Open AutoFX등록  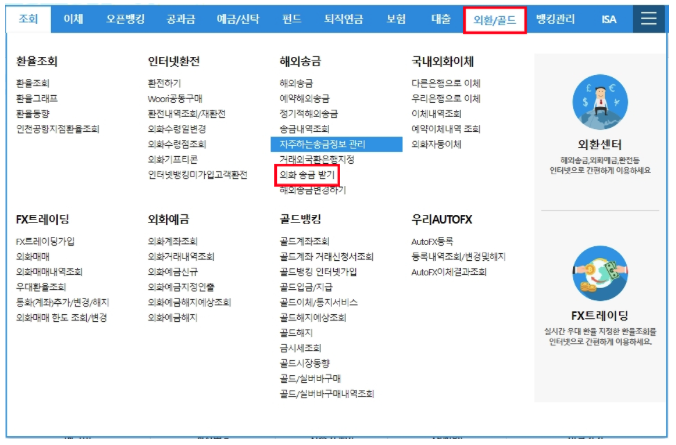[432, 241]
